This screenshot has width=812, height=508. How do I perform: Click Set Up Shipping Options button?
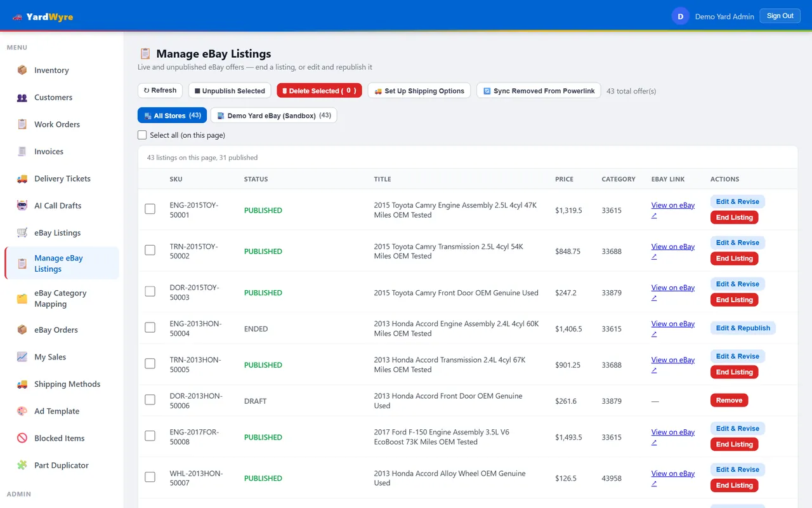coord(419,91)
